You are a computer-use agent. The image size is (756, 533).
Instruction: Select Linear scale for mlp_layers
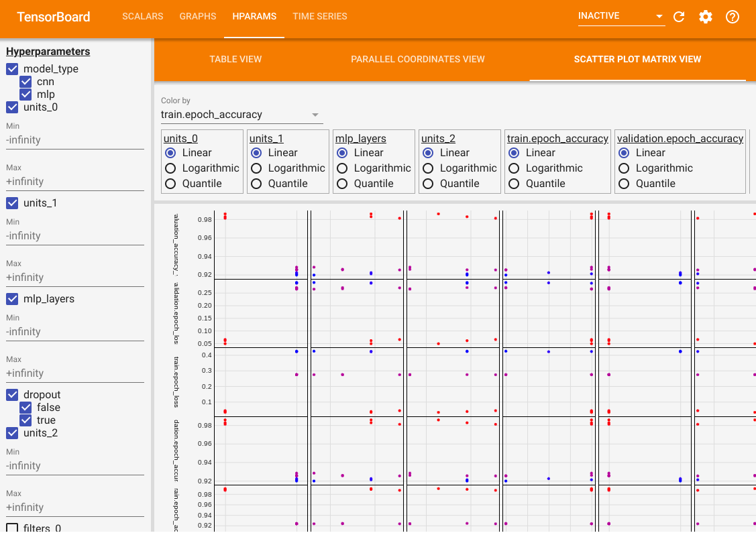(x=342, y=153)
